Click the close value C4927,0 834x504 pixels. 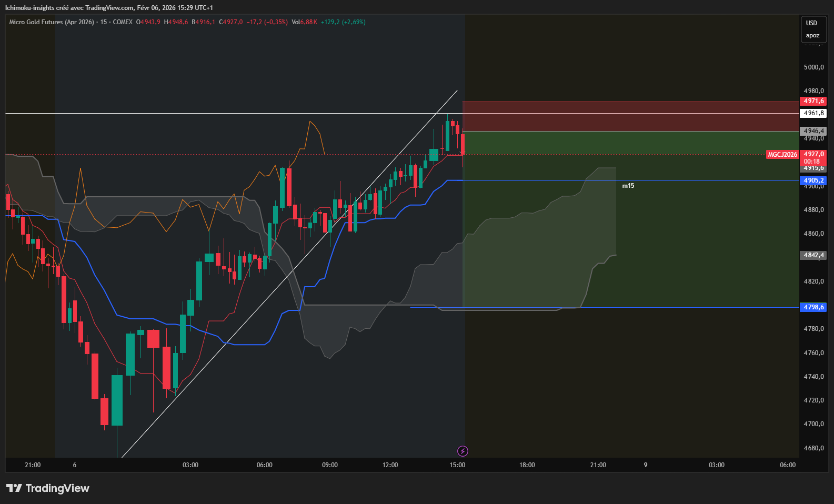(x=231, y=22)
